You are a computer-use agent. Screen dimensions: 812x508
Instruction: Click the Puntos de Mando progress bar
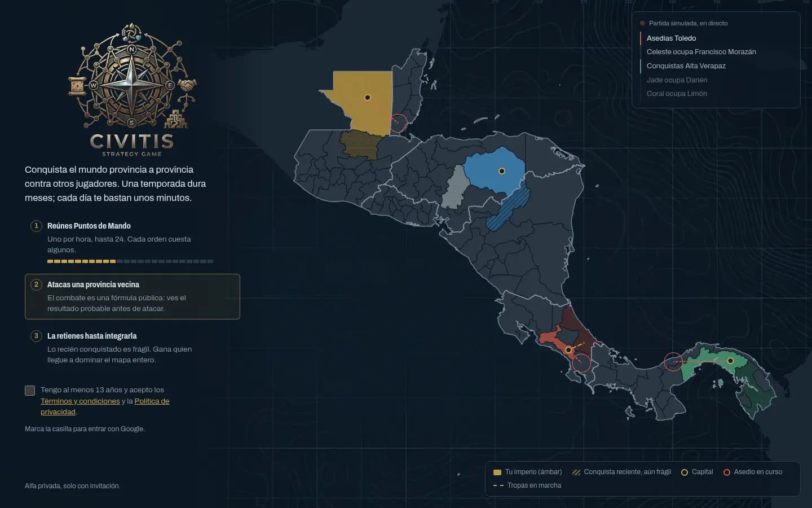130,261
